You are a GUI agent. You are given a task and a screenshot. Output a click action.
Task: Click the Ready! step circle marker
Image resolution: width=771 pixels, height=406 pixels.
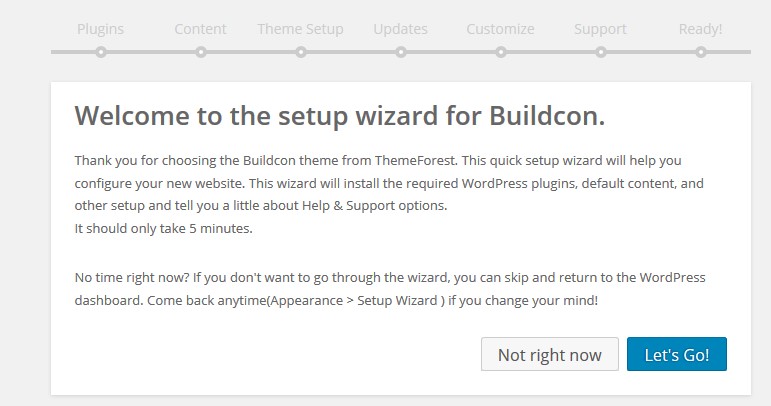pos(701,52)
